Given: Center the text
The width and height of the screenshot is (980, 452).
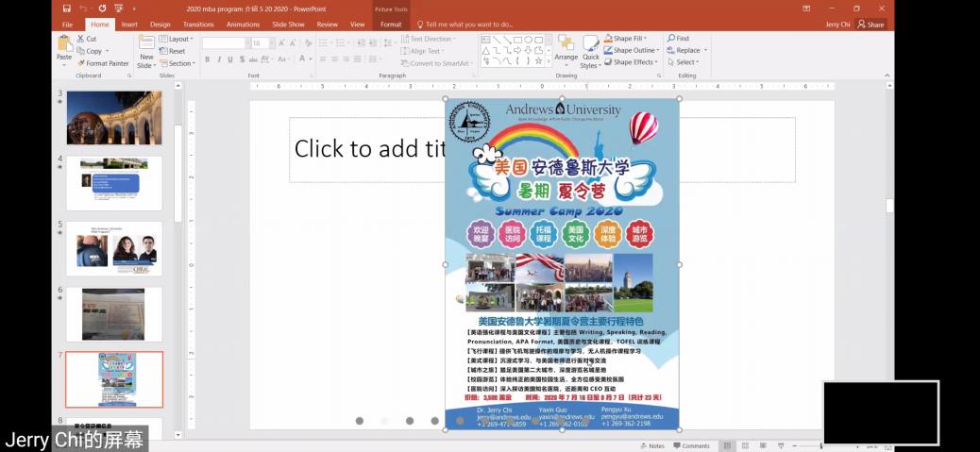Looking at the screenshot, I should coord(334,59).
